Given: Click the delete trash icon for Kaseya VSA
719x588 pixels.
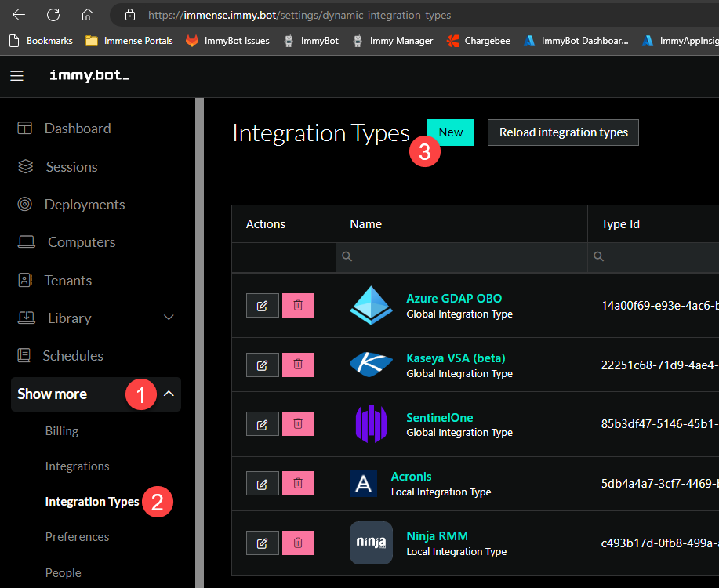Looking at the screenshot, I should [x=297, y=365].
